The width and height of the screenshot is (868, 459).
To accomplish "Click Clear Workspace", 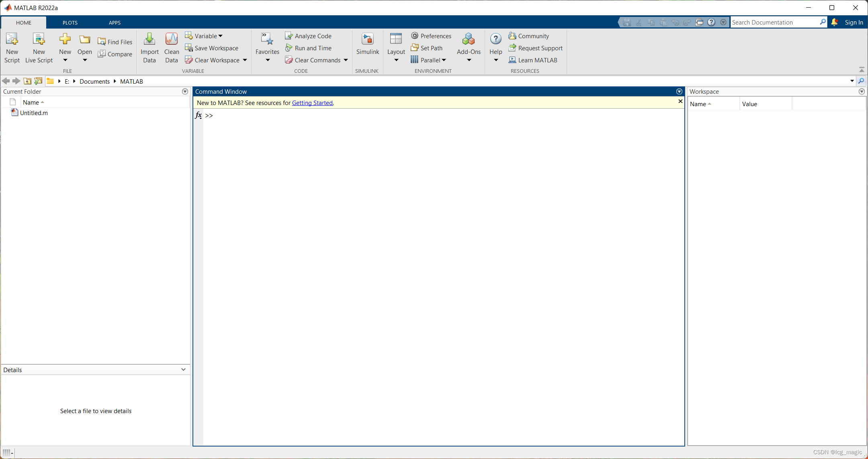I will tap(213, 60).
